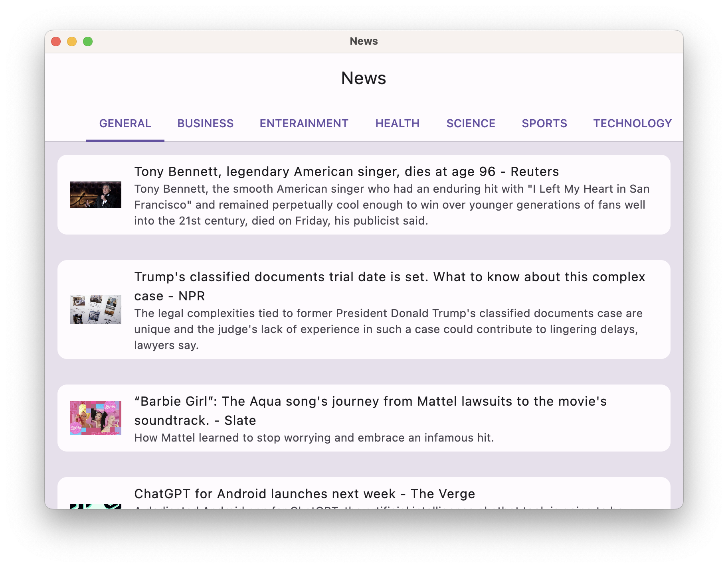
Task: Open Trump classified documents NPR headline
Action: (x=390, y=286)
